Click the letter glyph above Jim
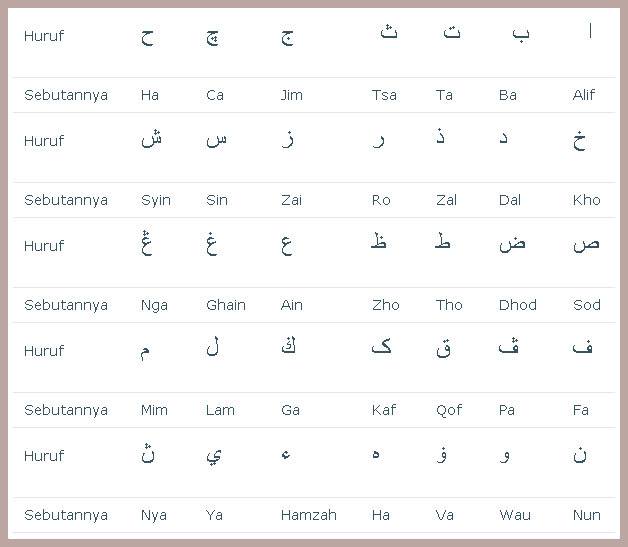The image size is (628, 547). pyautogui.click(x=287, y=38)
